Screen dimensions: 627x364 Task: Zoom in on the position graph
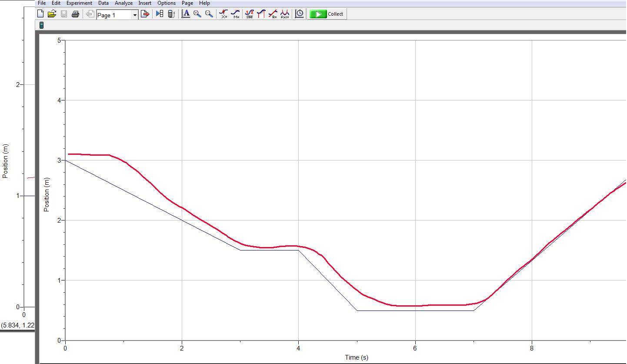coord(197,13)
